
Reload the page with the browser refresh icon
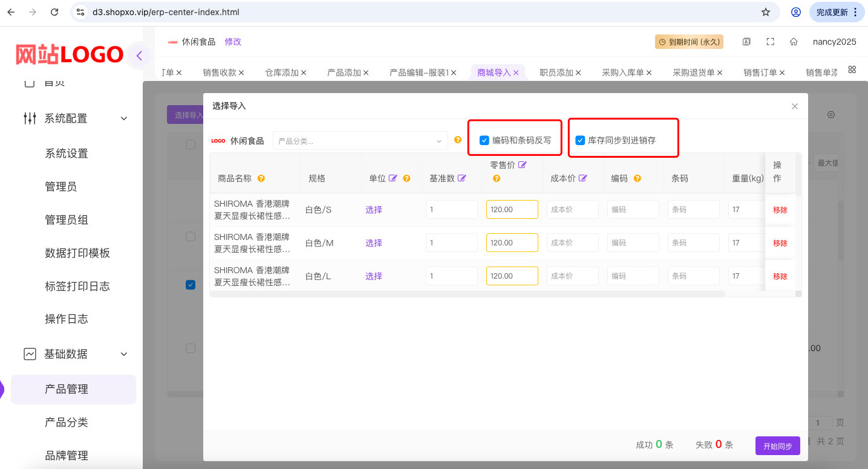pos(54,12)
